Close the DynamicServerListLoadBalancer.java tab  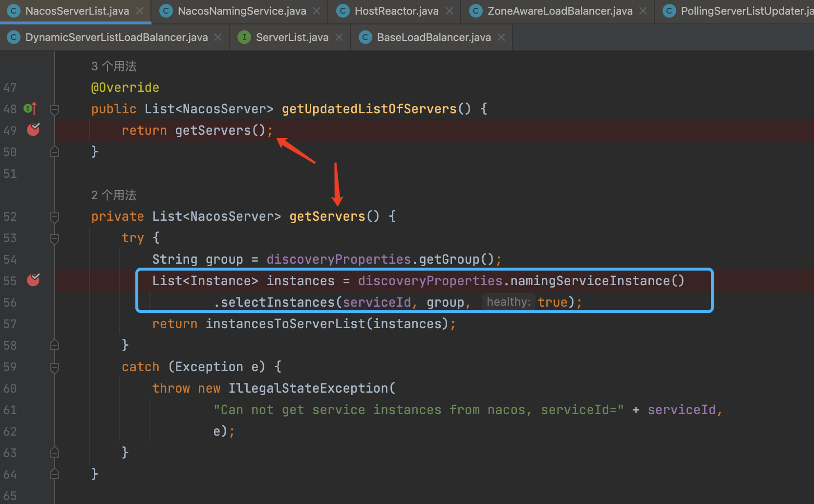218,37
